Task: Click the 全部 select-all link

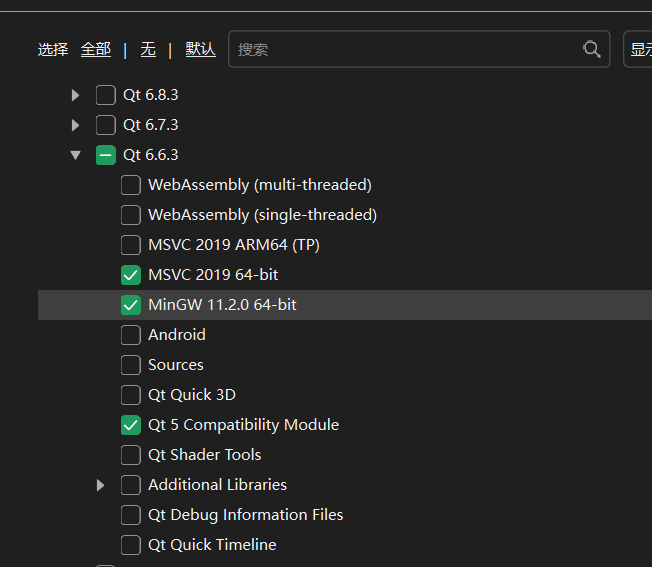Action: pyautogui.click(x=96, y=49)
